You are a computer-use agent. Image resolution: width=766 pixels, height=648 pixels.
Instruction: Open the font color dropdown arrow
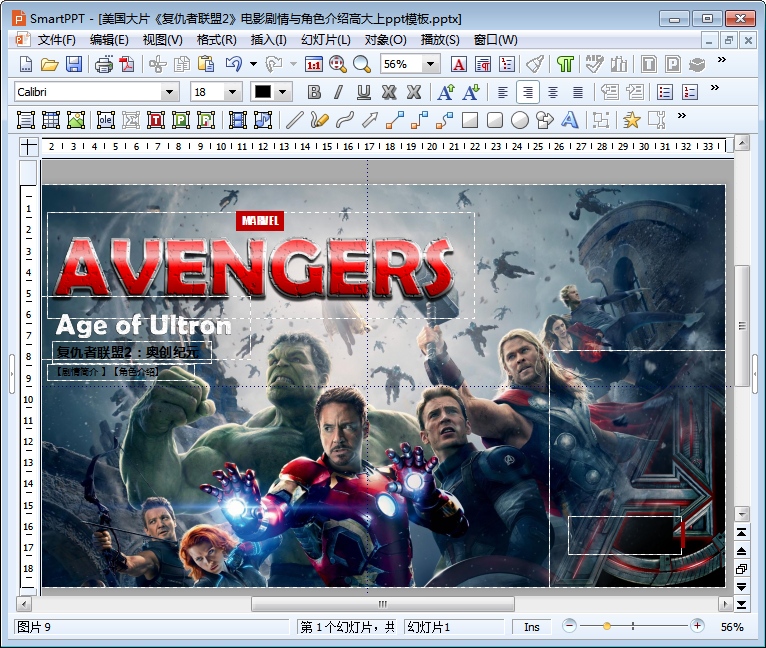click(x=282, y=92)
